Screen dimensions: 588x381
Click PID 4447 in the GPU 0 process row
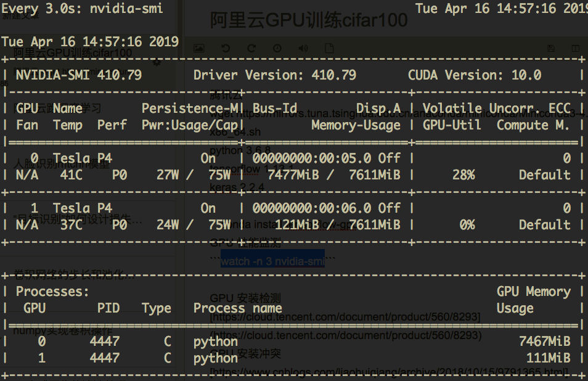tap(105, 342)
